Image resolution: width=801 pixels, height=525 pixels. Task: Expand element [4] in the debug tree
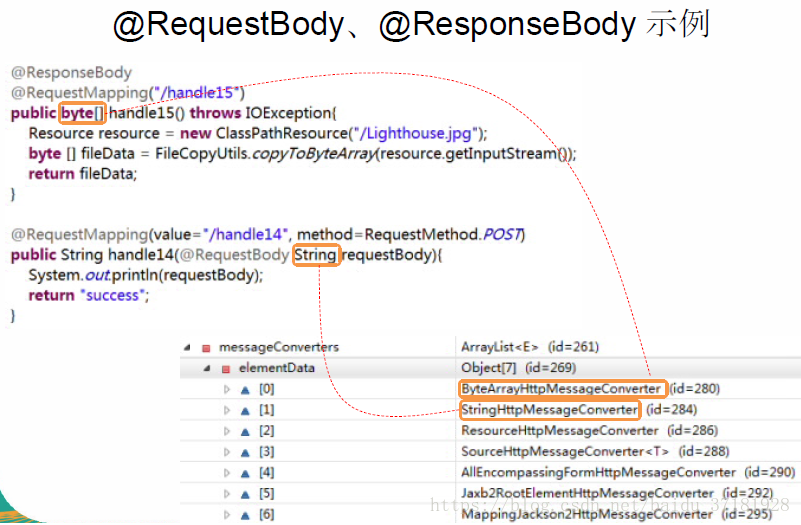click(x=227, y=473)
